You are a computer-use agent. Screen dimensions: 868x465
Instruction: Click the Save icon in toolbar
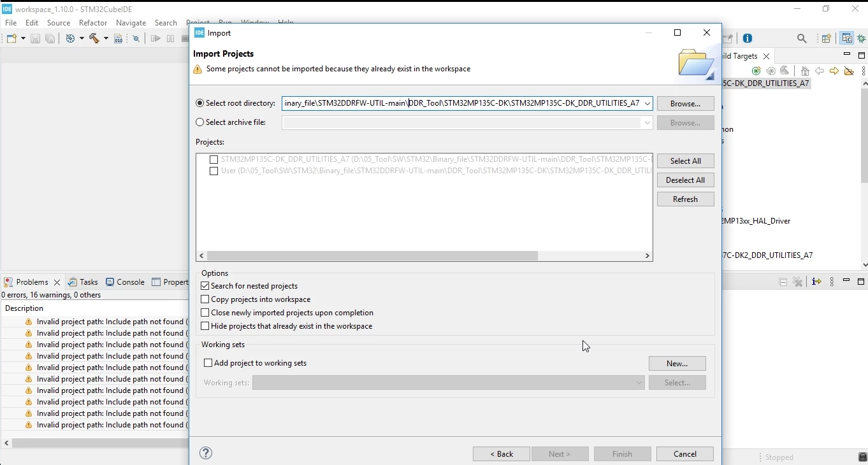coord(36,39)
